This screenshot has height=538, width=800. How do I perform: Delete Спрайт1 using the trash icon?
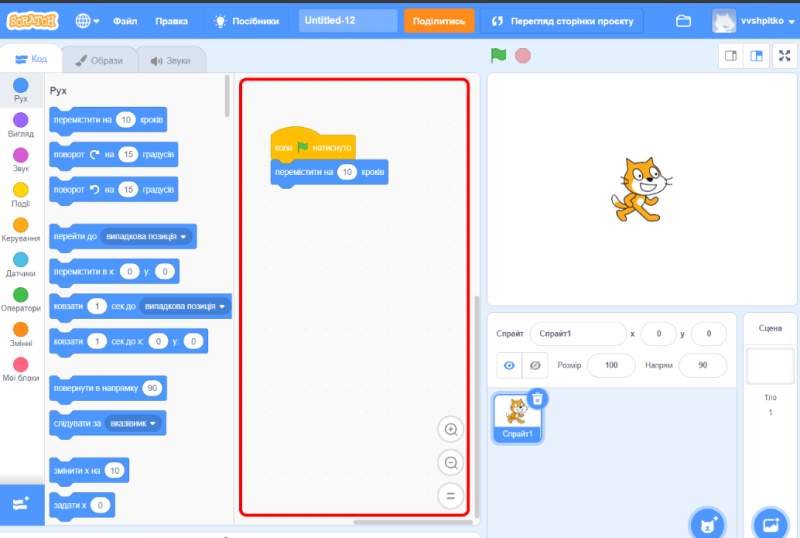coord(537,398)
